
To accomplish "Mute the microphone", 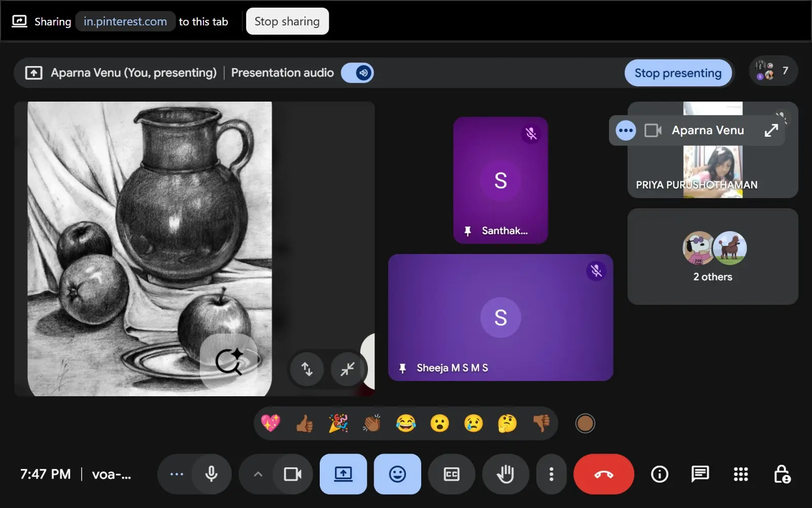I will pos(211,474).
